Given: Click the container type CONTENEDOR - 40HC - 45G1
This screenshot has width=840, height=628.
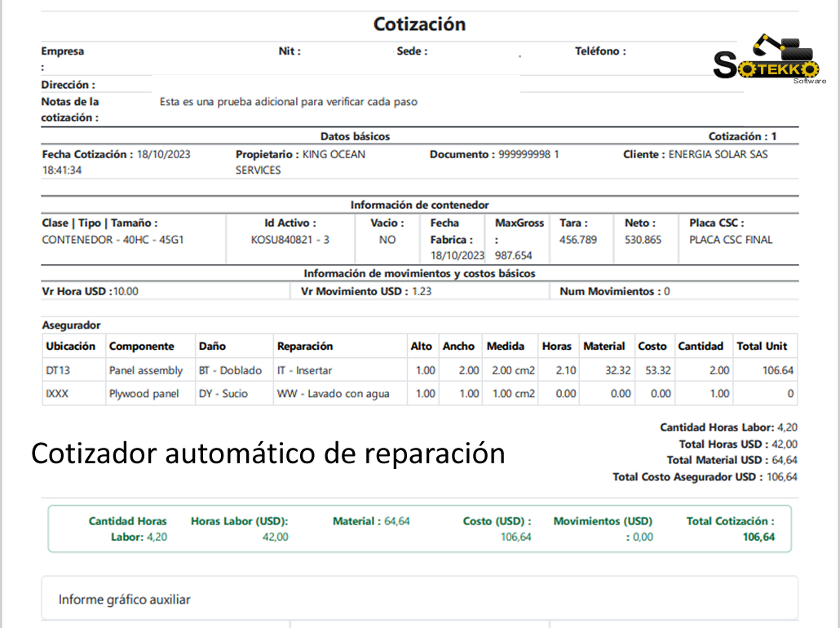Looking at the screenshot, I should point(113,240).
